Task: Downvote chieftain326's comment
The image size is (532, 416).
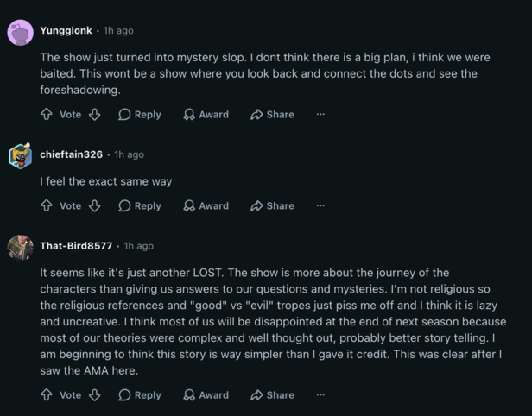Action: pos(95,205)
